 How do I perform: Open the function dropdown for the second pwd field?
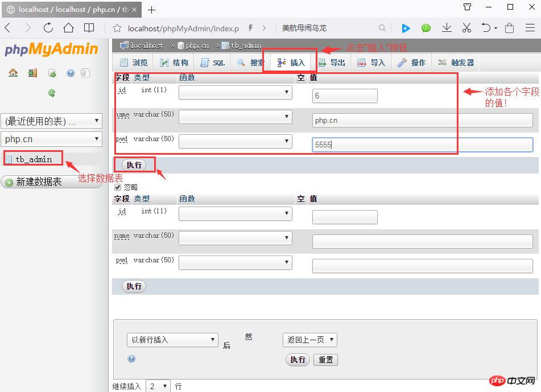[236, 262]
